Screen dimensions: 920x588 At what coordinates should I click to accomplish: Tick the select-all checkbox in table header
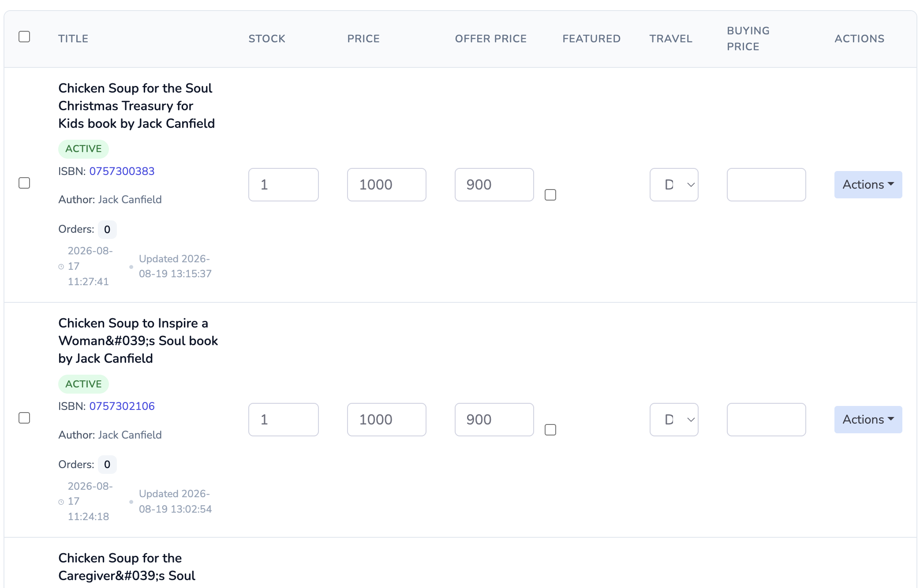point(24,37)
